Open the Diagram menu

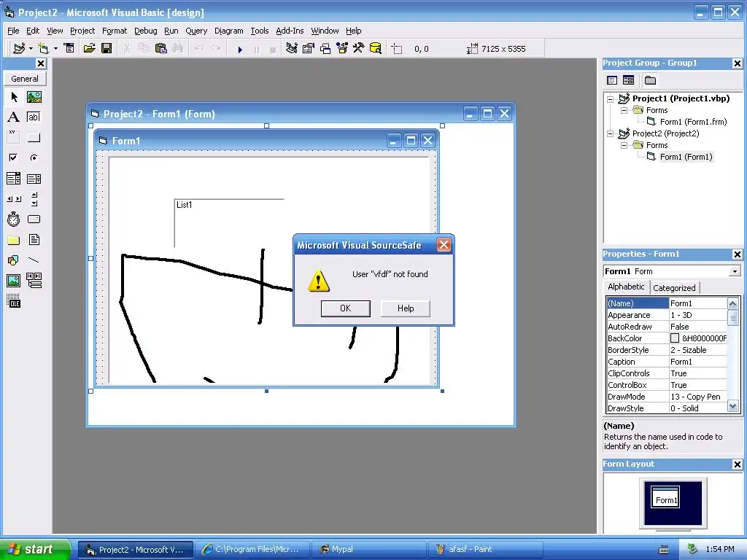click(x=228, y=31)
